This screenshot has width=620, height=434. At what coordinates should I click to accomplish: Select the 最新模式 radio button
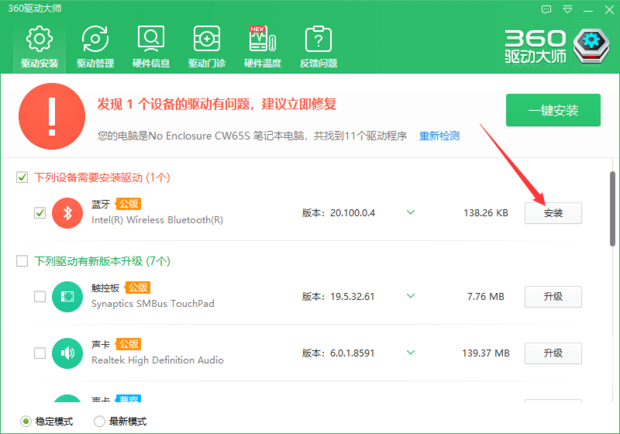pyautogui.click(x=99, y=421)
